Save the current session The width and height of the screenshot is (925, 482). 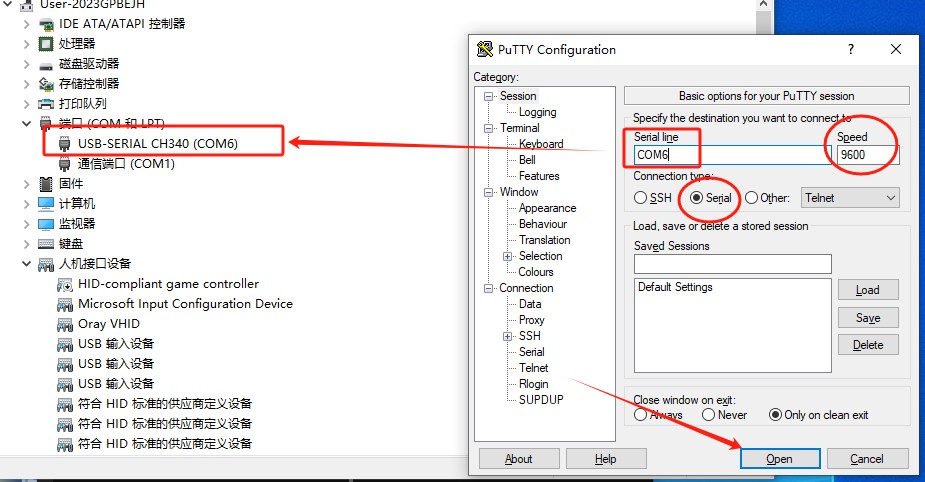[x=868, y=317]
